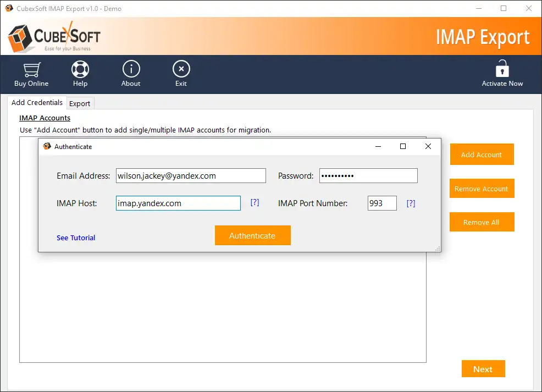The image size is (542, 392).
Task: Click the Remove Account button
Action: pyautogui.click(x=482, y=189)
